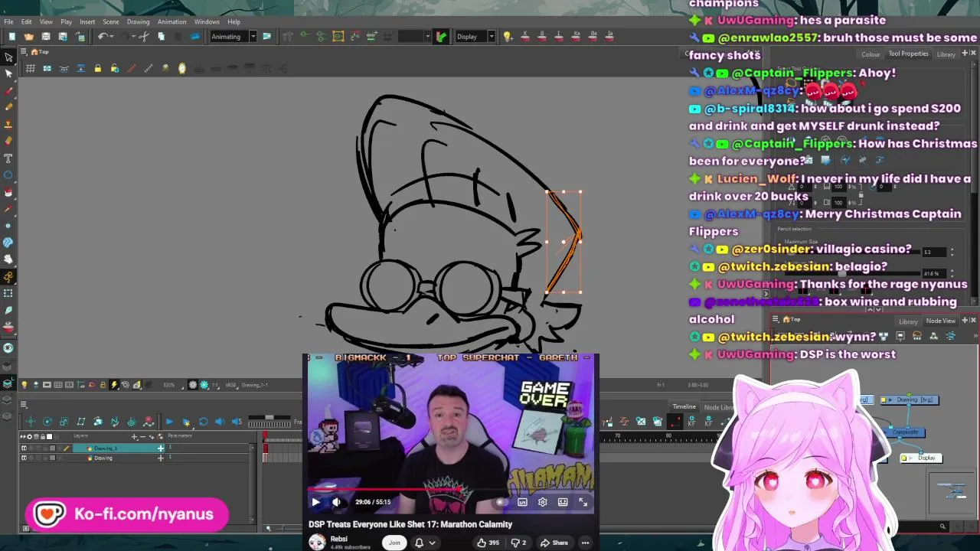Toggle Drawing layer visibility
Viewport: 980px width, 551px height.
tap(24, 458)
